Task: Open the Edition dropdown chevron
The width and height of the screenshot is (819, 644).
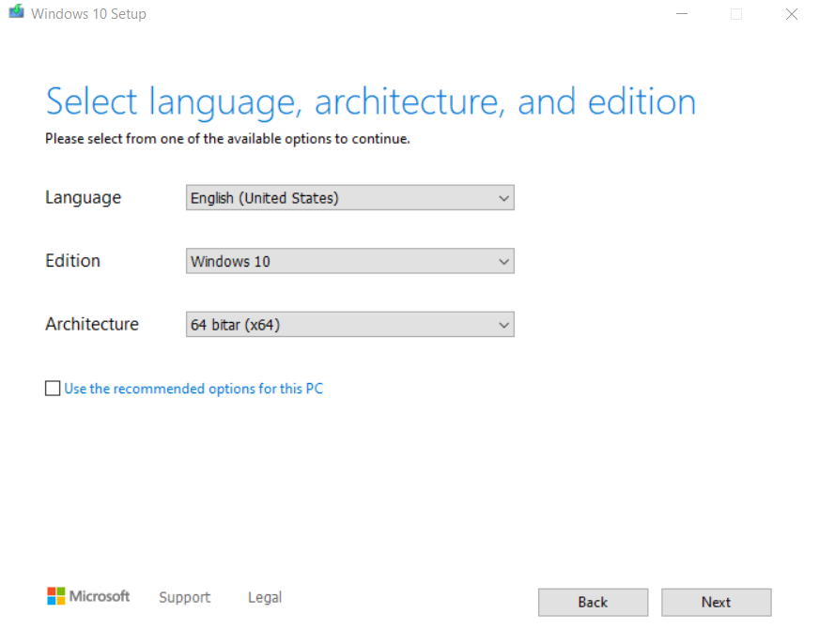Action: tap(503, 261)
